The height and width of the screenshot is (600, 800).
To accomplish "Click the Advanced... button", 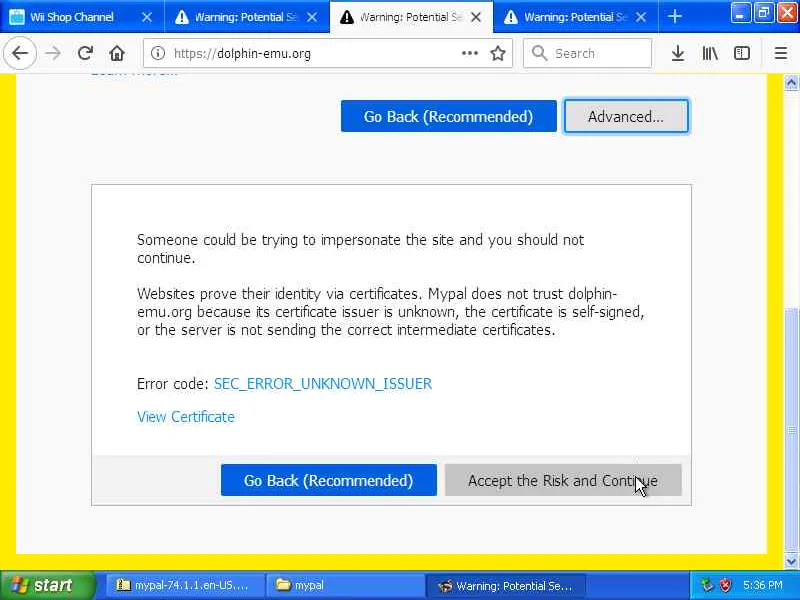I will coord(626,116).
